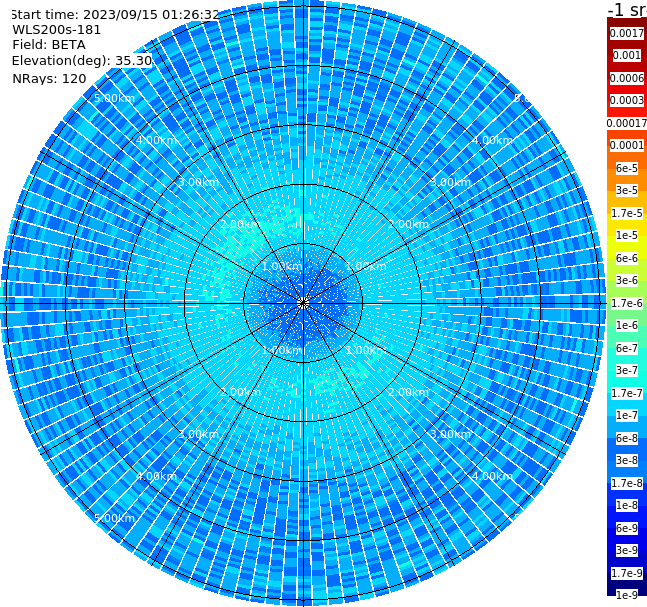Click the 1.00km label in lower-left quadrant
The width and height of the screenshot is (647, 607).
coord(283,350)
